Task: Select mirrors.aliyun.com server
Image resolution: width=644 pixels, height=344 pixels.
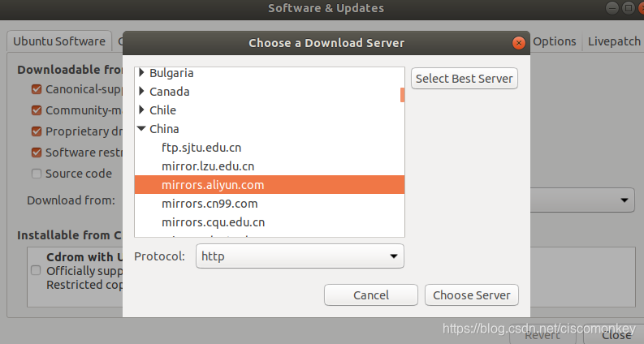Action: [270, 185]
